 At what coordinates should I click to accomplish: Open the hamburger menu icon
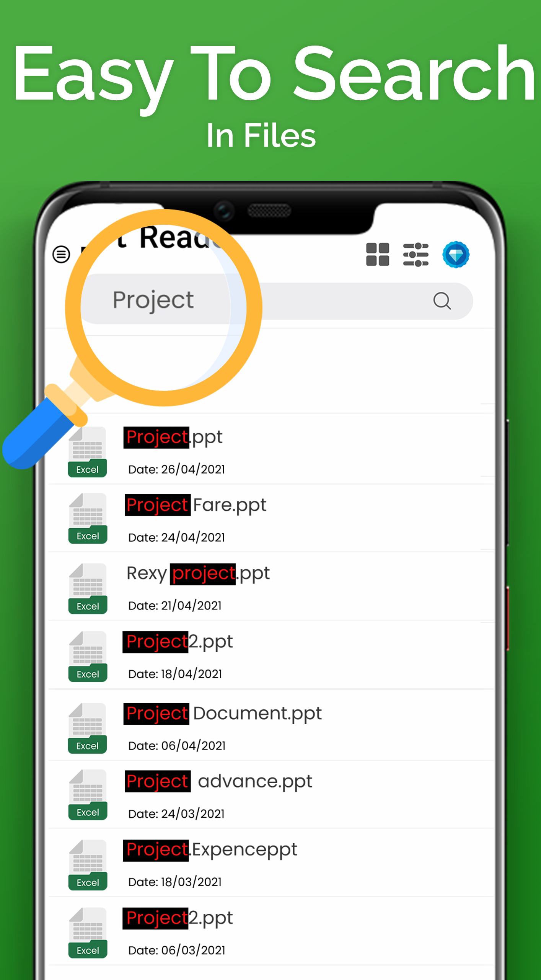click(61, 254)
